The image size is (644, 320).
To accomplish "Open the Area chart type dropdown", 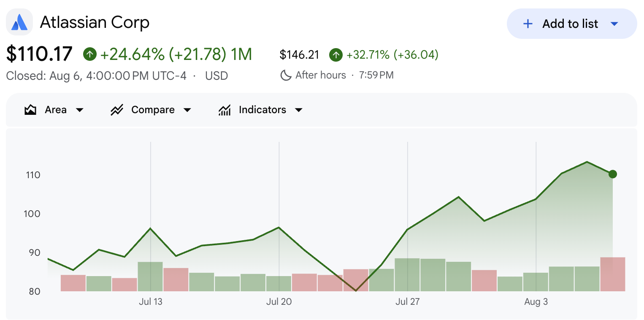I will pyautogui.click(x=54, y=110).
